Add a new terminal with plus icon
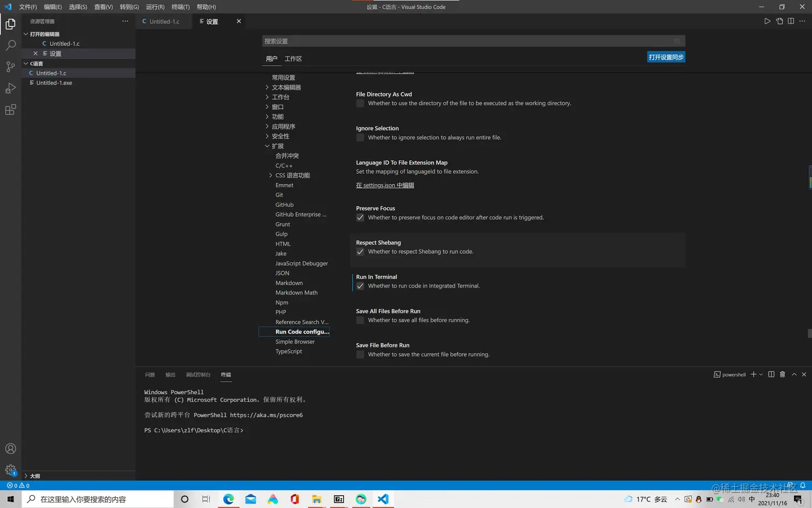 pos(753,375)
